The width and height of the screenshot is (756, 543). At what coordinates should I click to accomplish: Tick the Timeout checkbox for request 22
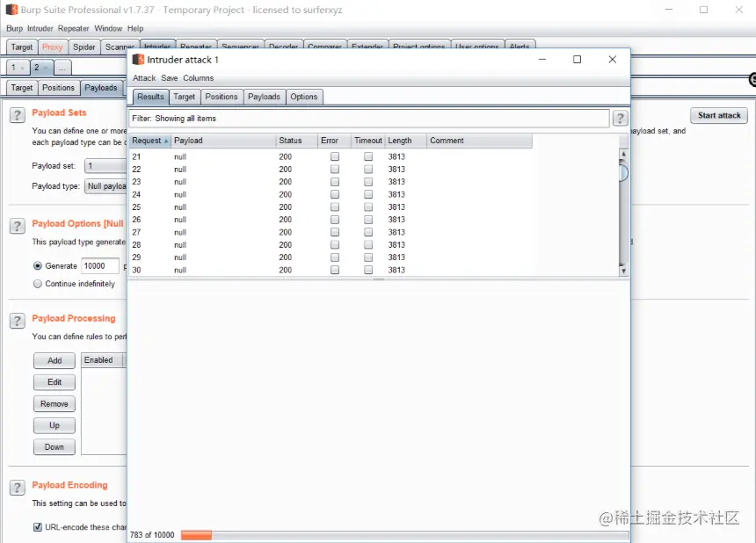point(368,169)
